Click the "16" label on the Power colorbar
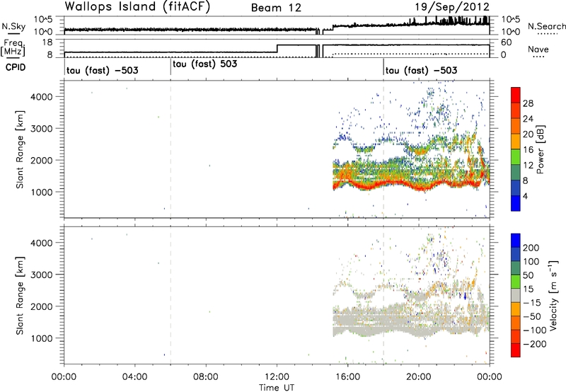Screen dimensions: 566x392 pyautogui.click(x=528, y=150)
